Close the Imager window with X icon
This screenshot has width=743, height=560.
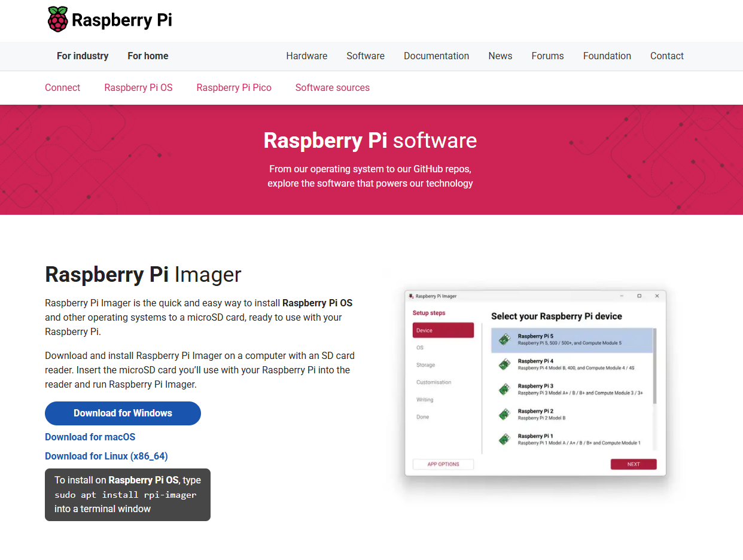[657, 296]
